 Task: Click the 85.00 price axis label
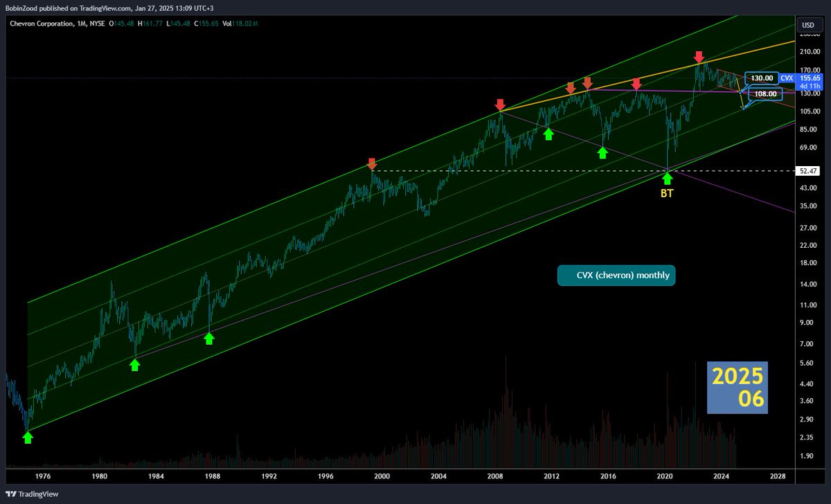pyautogui.click(x=808, y=129)
